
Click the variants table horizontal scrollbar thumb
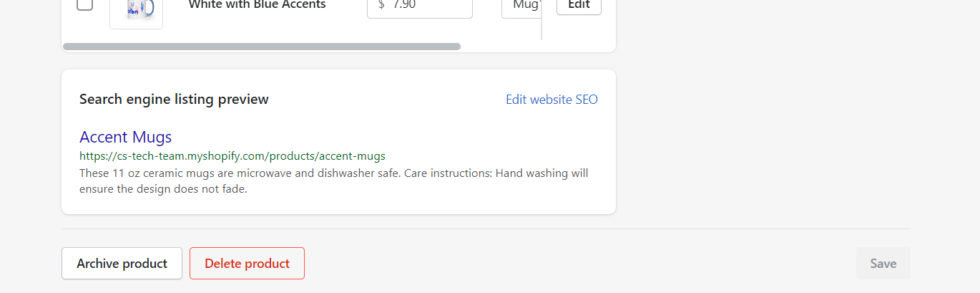point(262,47)
